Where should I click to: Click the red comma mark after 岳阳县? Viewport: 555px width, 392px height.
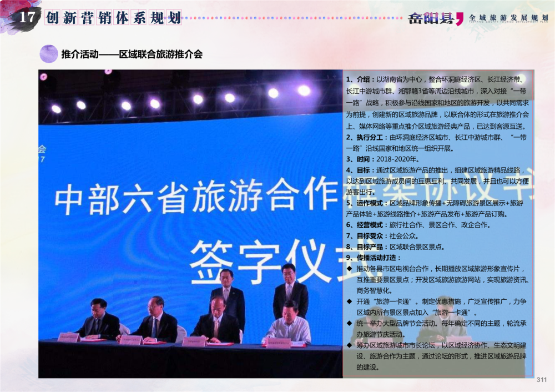459,20
